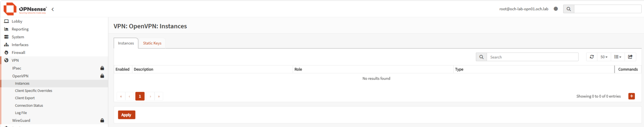Viewport: 644px width, 127px height.
Task: Add a new instance with plus icon
Action: point(631,96)
